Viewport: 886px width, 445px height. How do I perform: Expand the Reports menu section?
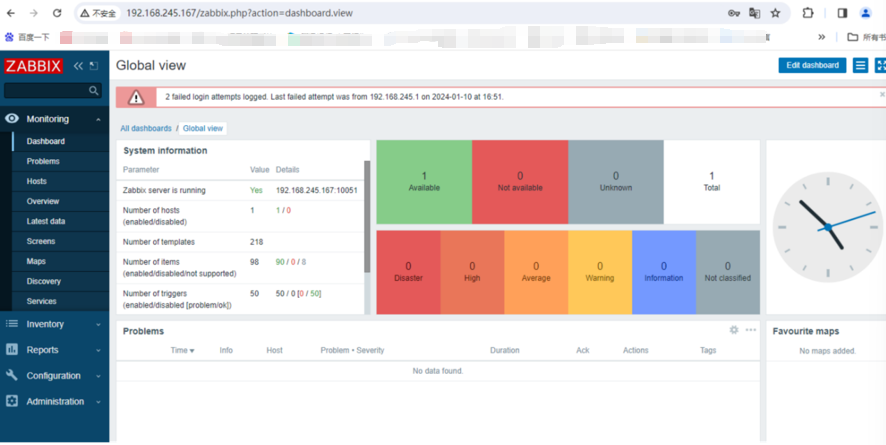[98, 350]
